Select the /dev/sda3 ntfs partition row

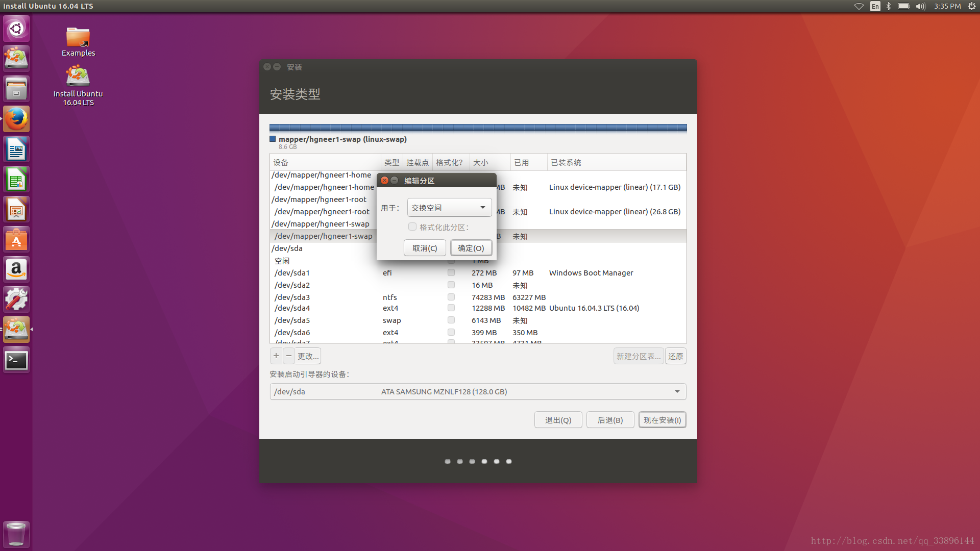pyautogui.click(x=478, y=297)
